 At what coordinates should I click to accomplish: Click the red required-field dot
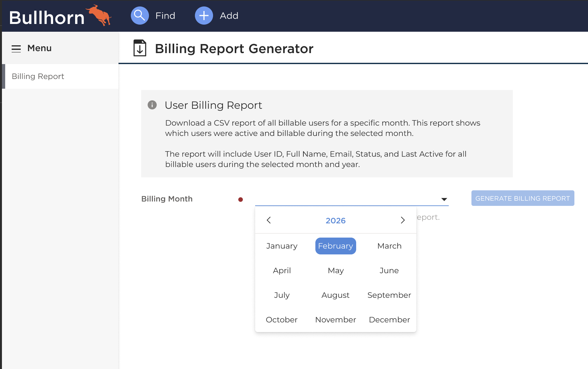click(x=241, y=199)
